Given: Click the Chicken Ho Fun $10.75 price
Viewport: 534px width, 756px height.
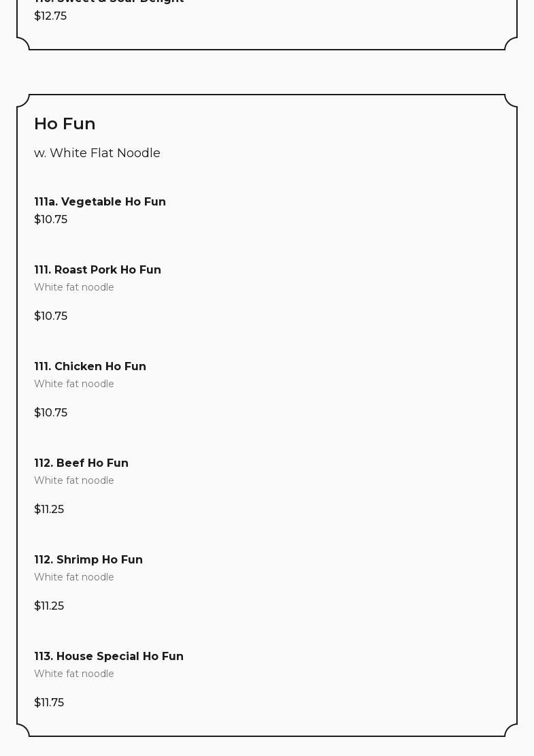Looking at the screenshot, I should coord(50,413).
